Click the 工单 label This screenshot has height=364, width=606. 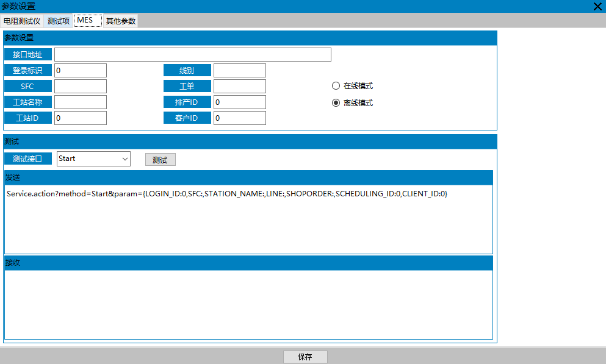pyautogui.click(x=187, y=86)
